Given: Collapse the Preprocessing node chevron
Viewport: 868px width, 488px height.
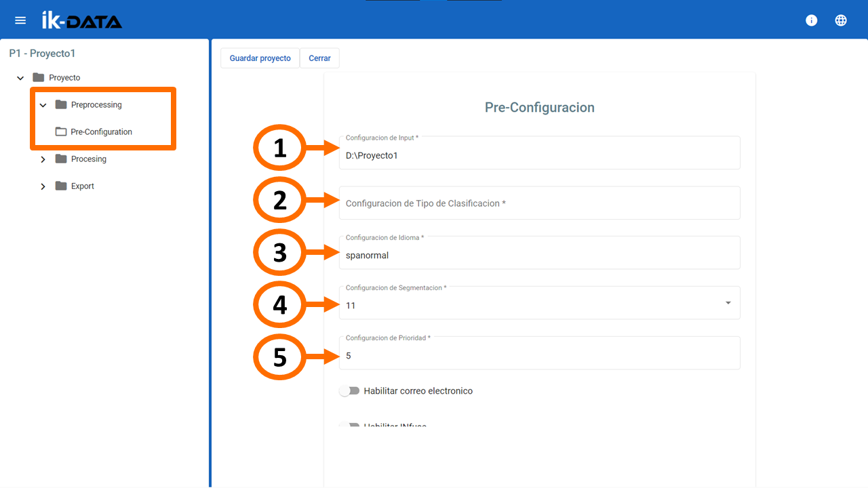Looking at the screenshot, I should point(43,105).
